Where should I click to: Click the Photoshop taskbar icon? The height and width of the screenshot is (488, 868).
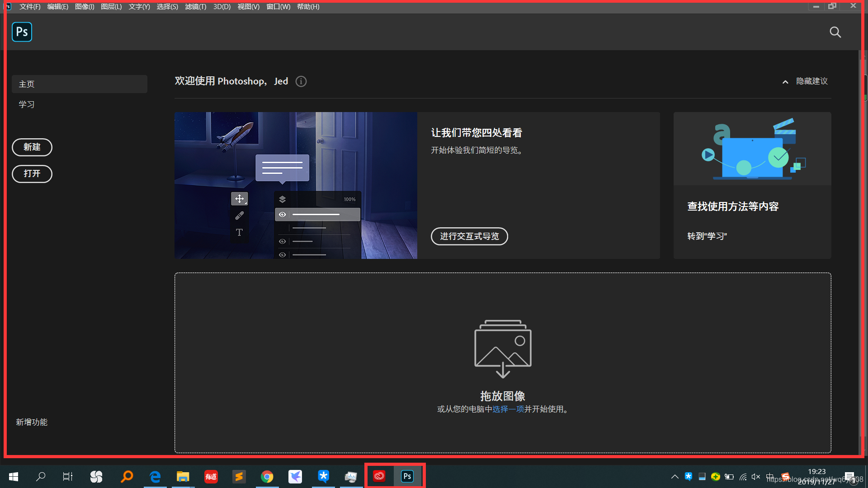407,476
